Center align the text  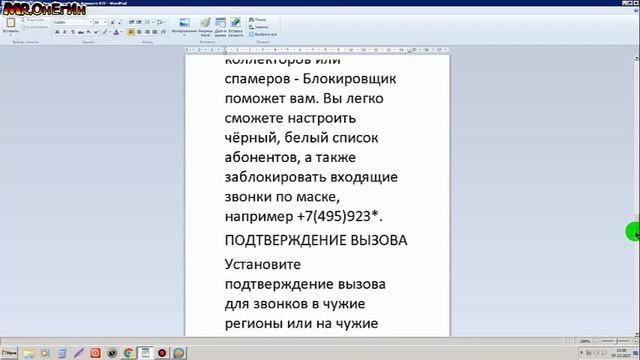point(139,32)
